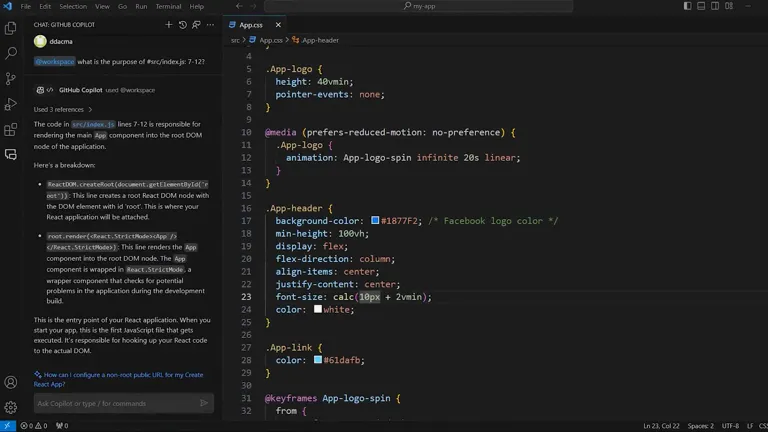Open the View menu
This screenshot has height=432, width=768.
click(x=102, y=6)
